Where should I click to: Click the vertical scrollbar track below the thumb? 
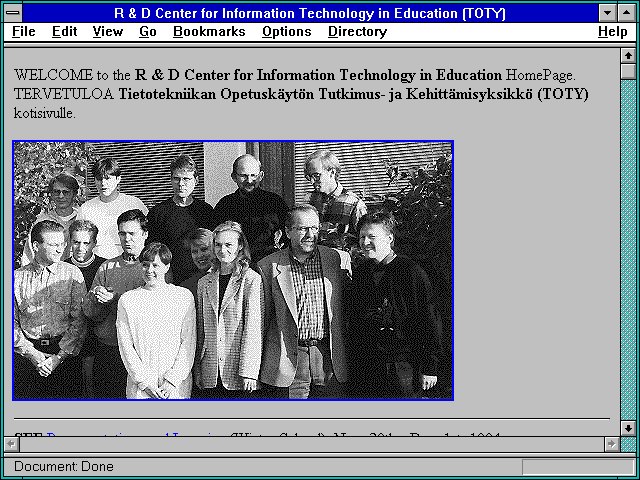(x=628, y=250)
